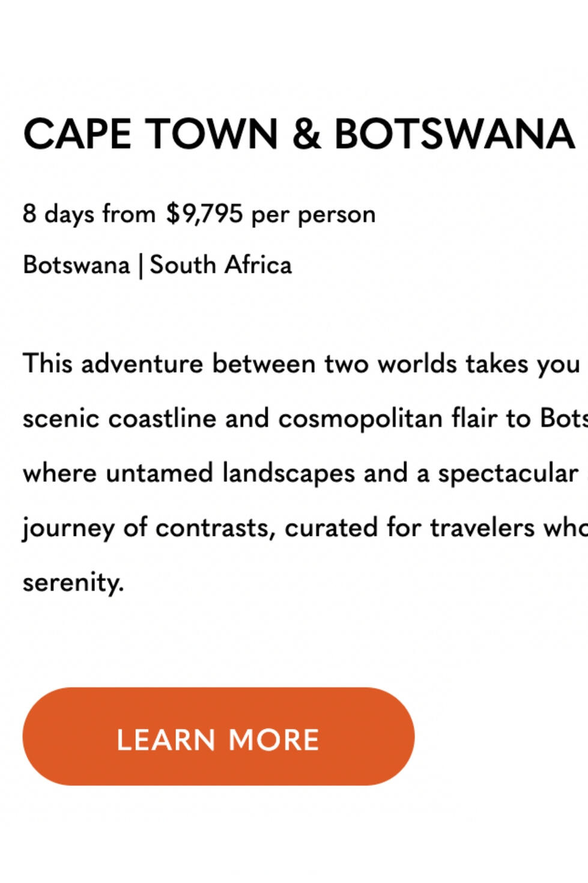Click the $9,795 price
The width and height of the screenshot is (588, 883).
(204, 214)
